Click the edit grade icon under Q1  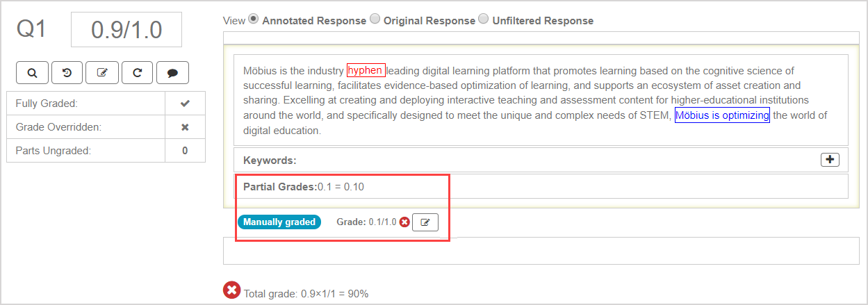click(102, 72)
